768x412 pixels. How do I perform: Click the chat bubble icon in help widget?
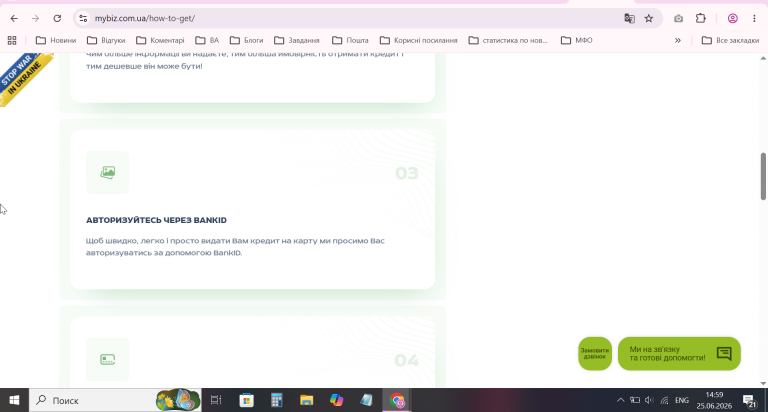coord(724,353)
